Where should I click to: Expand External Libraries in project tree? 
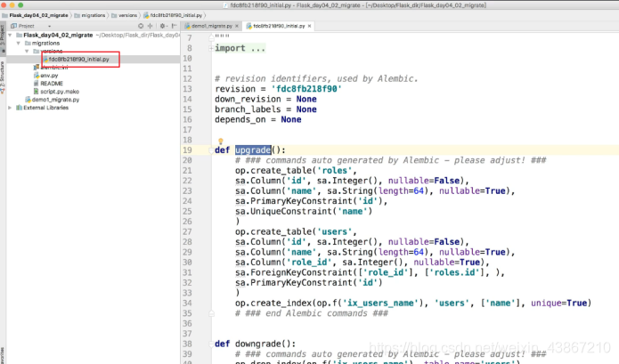[10, 108]
